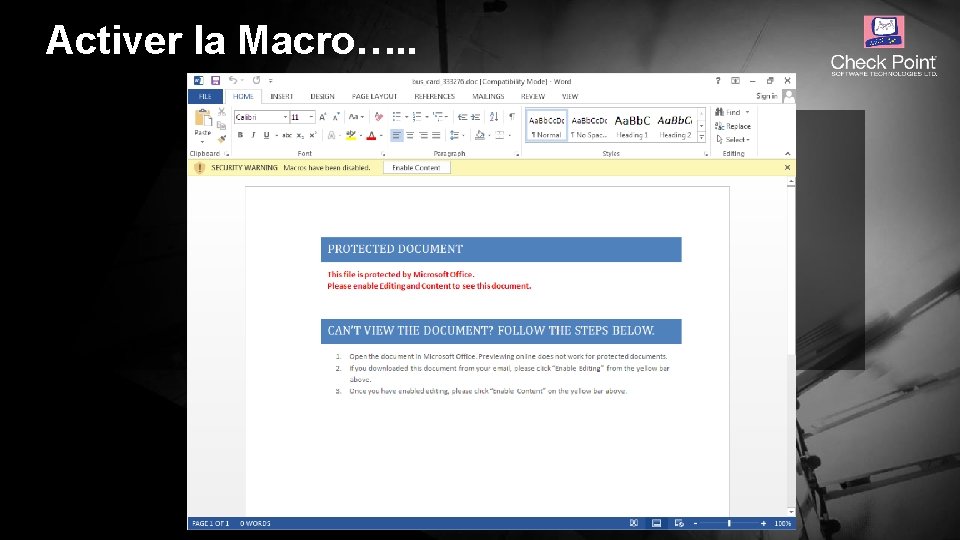960x540 pixels.
Task: Switch to the DESIGN tab
Action: click(x=322, y=97)
